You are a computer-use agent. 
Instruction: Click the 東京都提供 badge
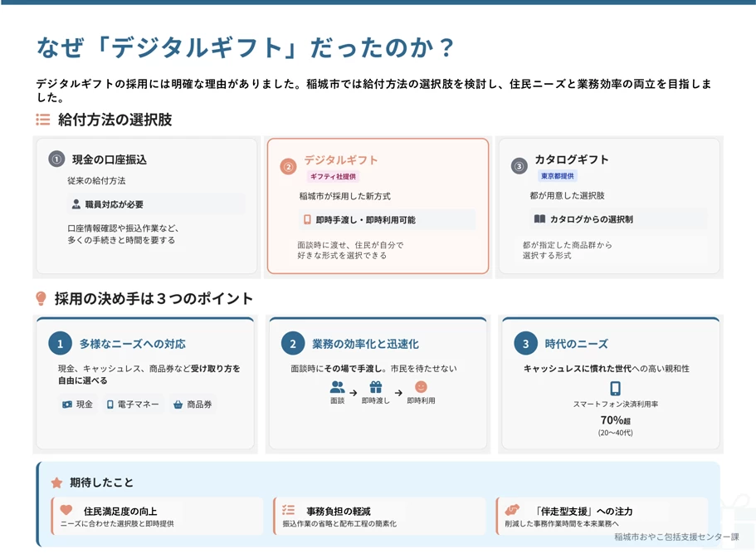[x=558, y=176]
